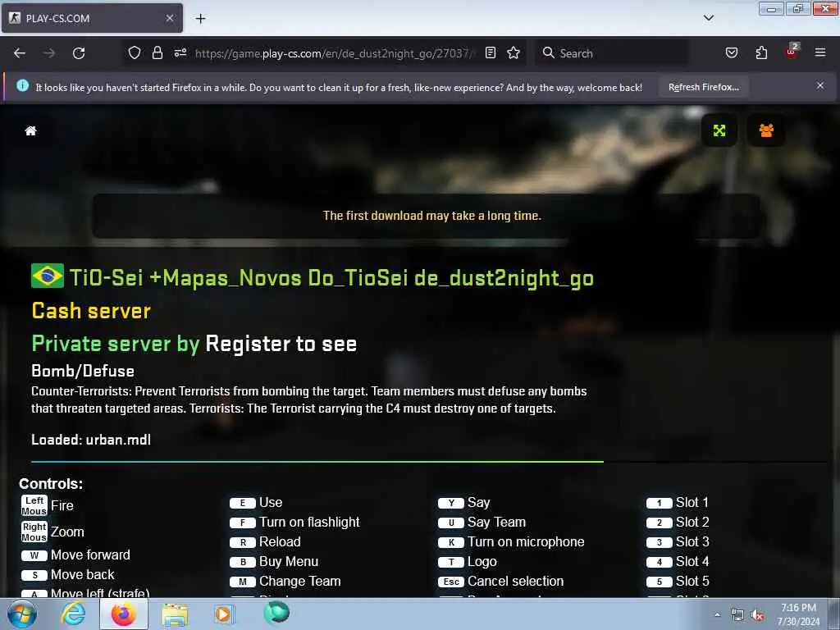
Task: Go back with the browser back arrow
Action: tap(20, 53)
